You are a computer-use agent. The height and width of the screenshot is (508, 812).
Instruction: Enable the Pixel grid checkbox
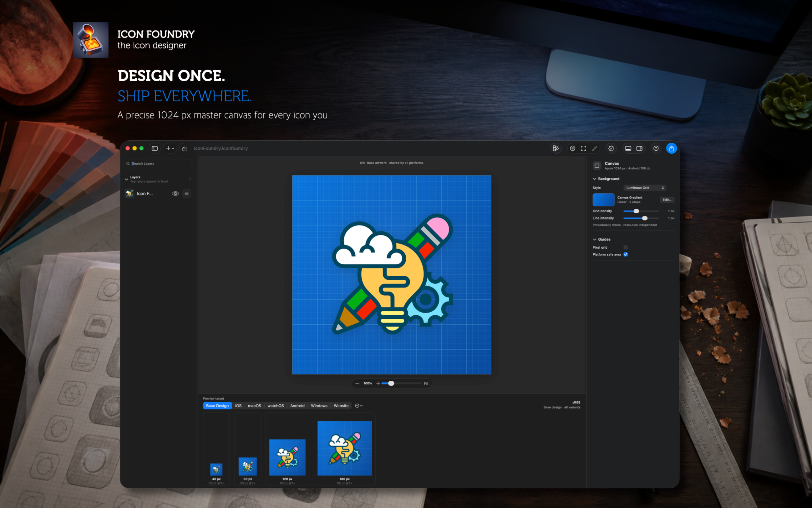click(626, 248)
